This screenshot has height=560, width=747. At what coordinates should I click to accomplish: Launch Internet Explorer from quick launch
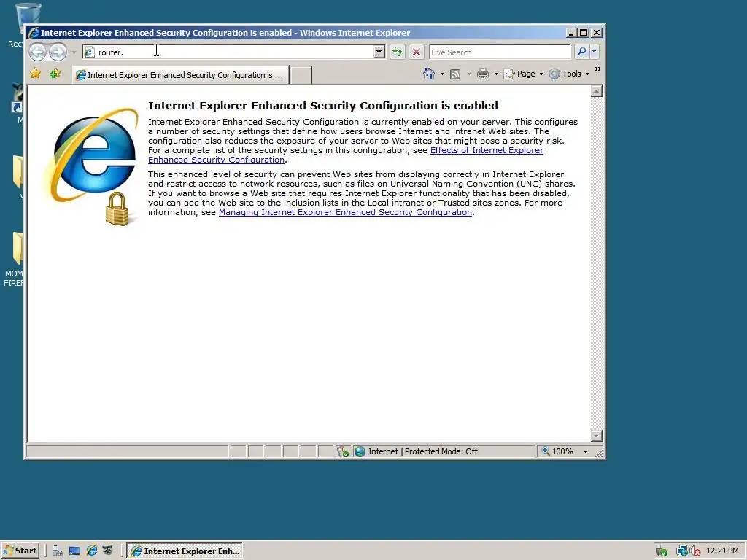[x=91, y=551]
